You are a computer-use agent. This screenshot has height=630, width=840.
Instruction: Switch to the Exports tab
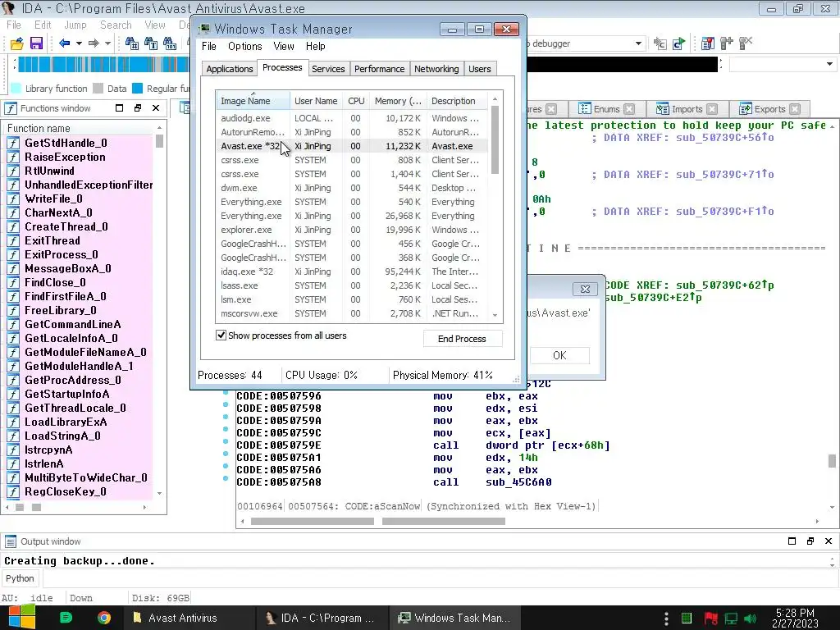[x=769, y=109]
